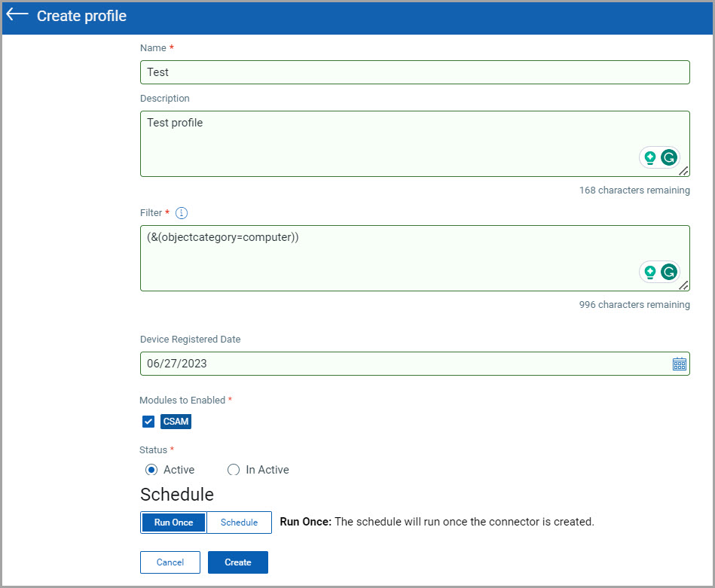Click the lightbulb icon in the Filter box
715x588 pixels.
(649, 272)
